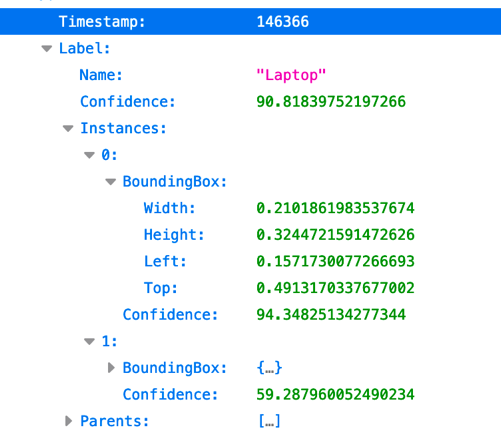Viewport: 501px width, 437px height.
Task: Click the Instances key
Action: (123, 128)
